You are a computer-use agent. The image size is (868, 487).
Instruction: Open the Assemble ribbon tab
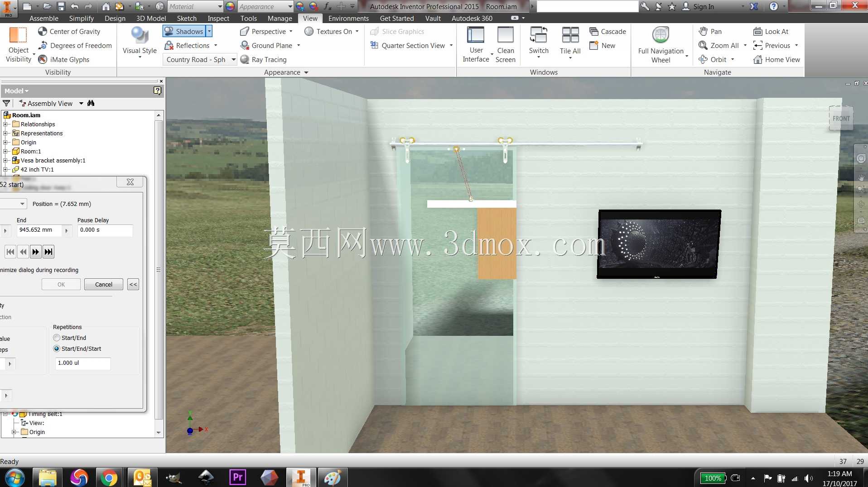[43, 18]
